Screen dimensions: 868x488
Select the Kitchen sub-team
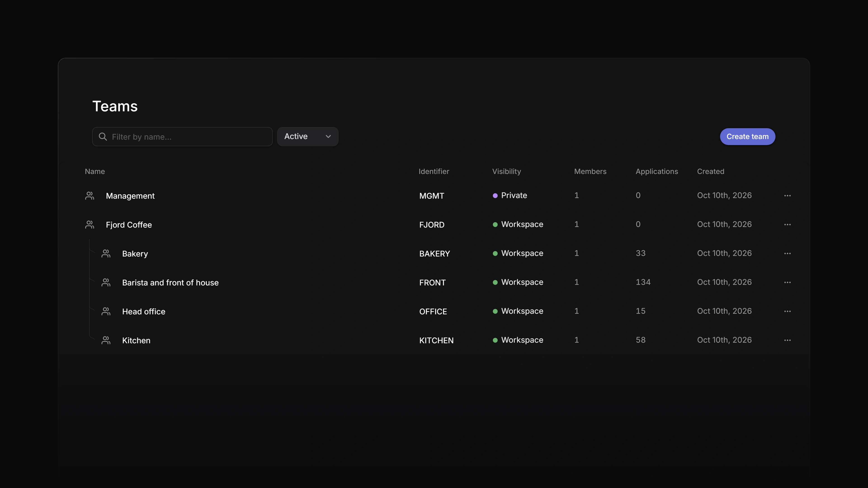[136, 340]
